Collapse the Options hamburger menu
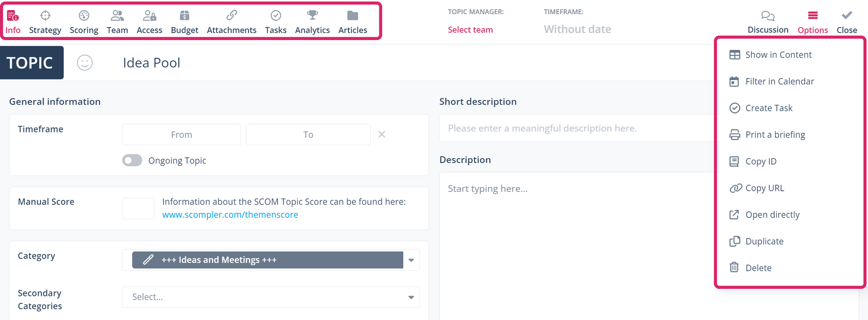 click(812, 16)
